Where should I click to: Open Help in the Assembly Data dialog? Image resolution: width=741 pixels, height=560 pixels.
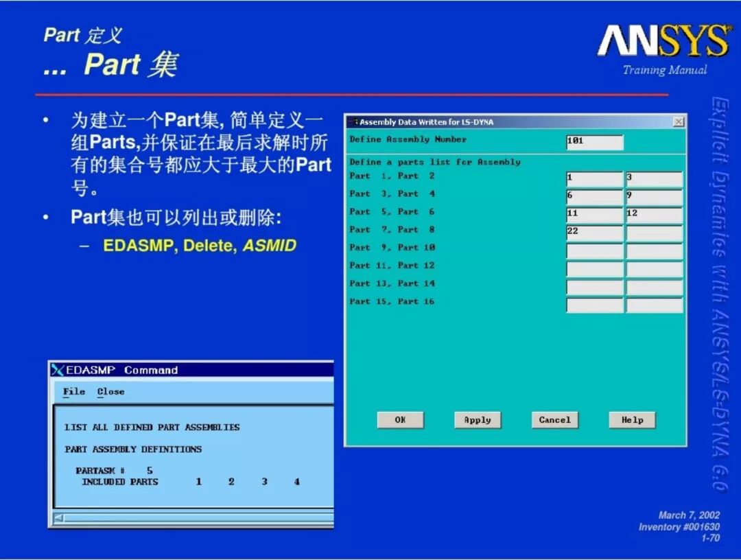point(633,419)
